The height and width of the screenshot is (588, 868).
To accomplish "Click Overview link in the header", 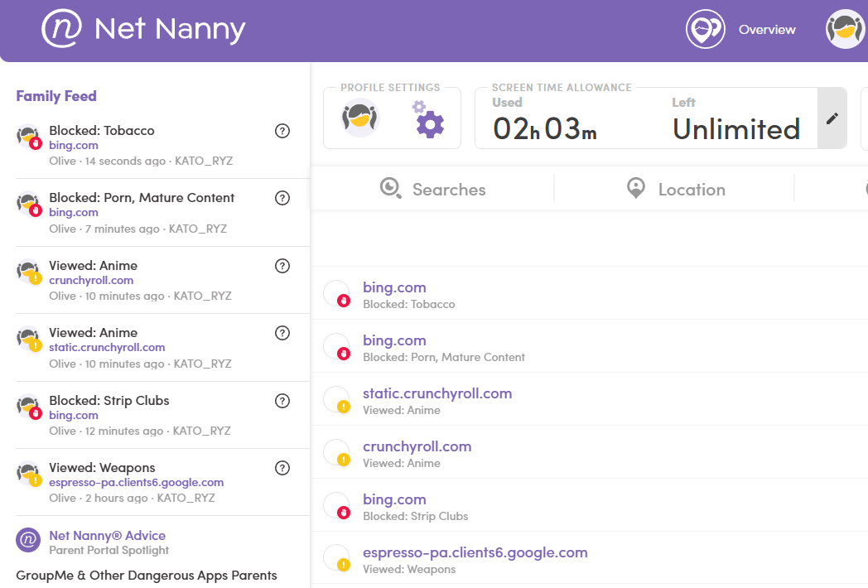I will point(767,30).
